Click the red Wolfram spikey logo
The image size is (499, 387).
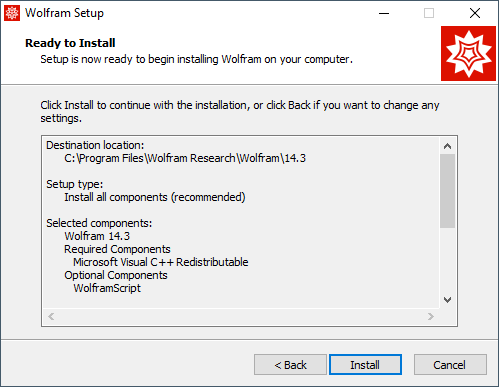(x=468, y=53)
